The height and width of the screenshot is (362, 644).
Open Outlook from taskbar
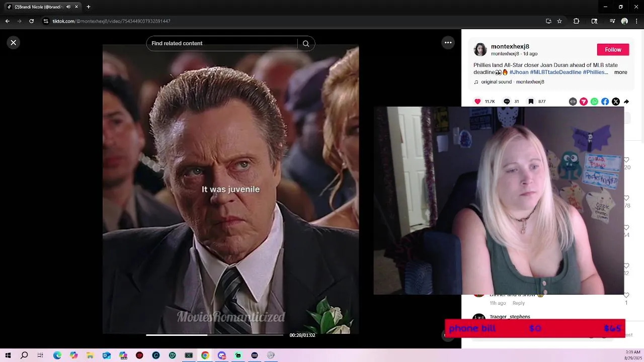pyautogui.click(x=107, y=355)
